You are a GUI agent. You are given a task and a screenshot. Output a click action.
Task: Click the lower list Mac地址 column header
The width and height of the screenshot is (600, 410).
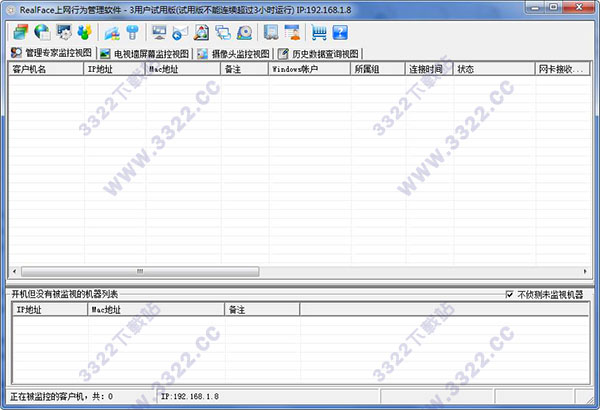pos(156,309)
